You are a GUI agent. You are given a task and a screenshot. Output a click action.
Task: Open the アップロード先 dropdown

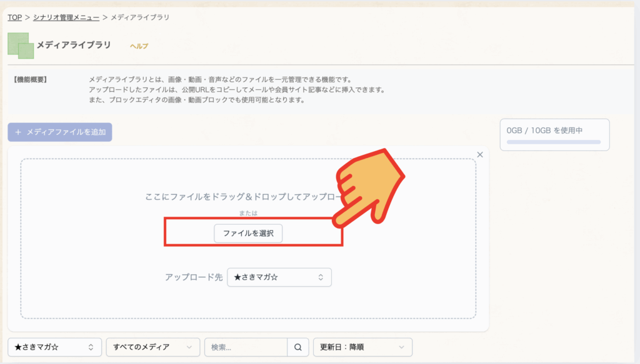279,277
